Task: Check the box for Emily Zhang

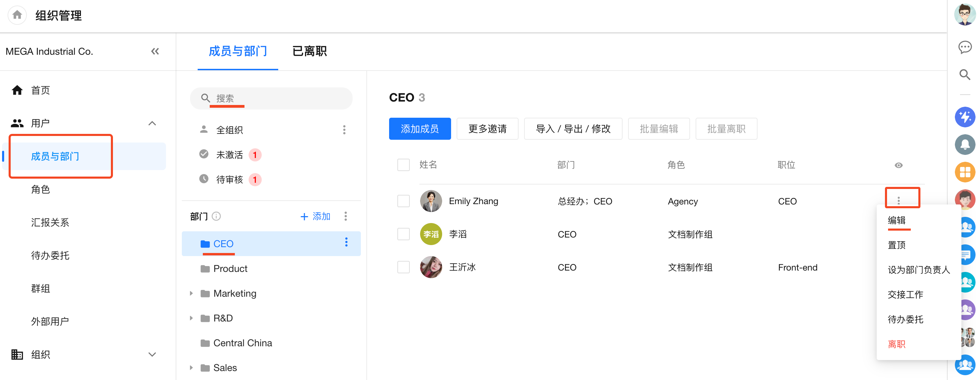Action: tap(403, 201)
